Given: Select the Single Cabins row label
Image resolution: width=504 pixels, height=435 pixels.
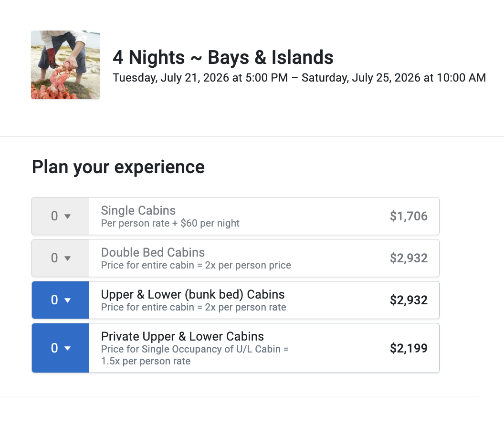Looking at the screenshot, I should 138,210.
